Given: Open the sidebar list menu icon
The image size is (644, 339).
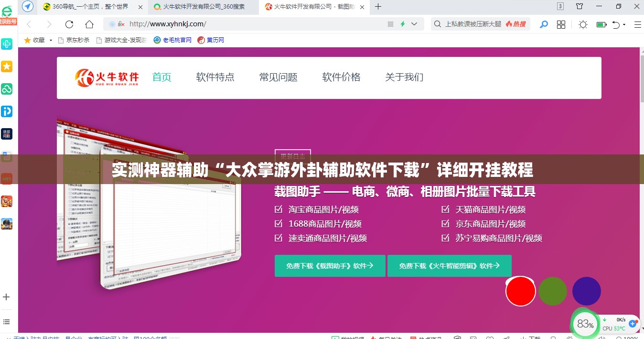Looking at the screenshot, I should click(6, 322).
